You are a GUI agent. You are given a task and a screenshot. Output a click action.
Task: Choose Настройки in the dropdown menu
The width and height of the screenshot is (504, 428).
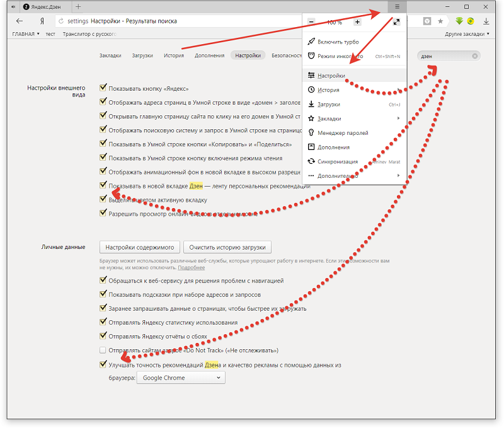pos(355,76)
